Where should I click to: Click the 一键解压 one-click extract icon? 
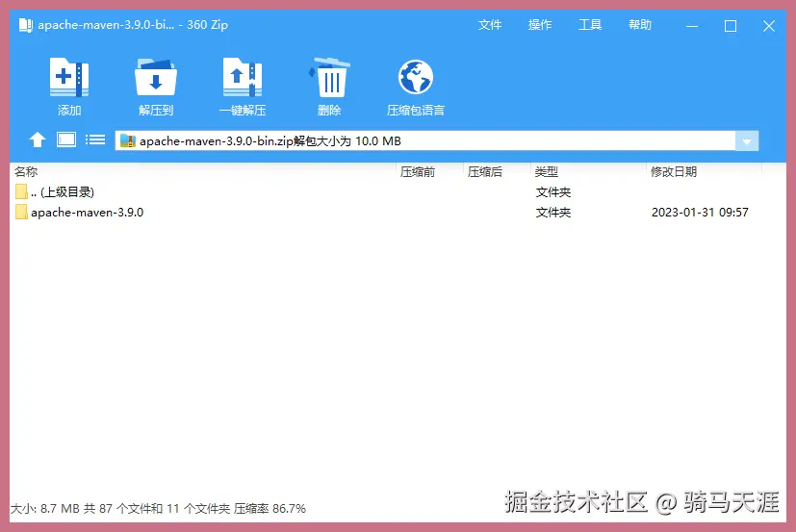coord(243,77)
